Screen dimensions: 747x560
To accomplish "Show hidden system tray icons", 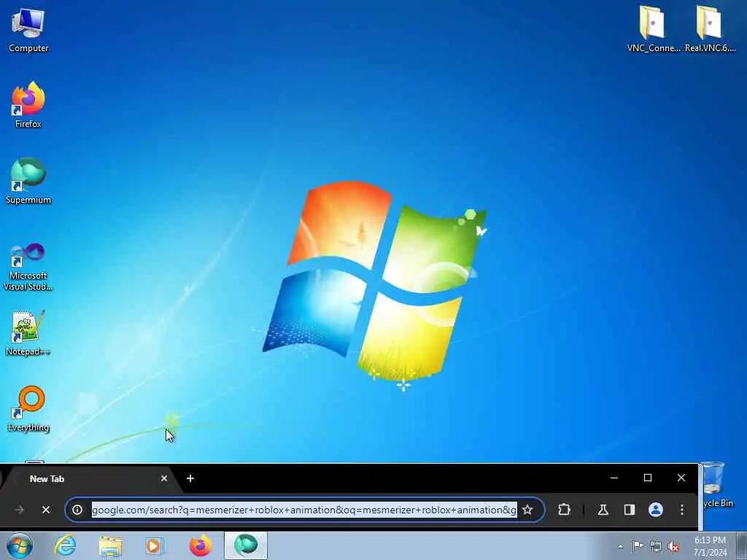I will pyautogui.click(x=620, y=547).
